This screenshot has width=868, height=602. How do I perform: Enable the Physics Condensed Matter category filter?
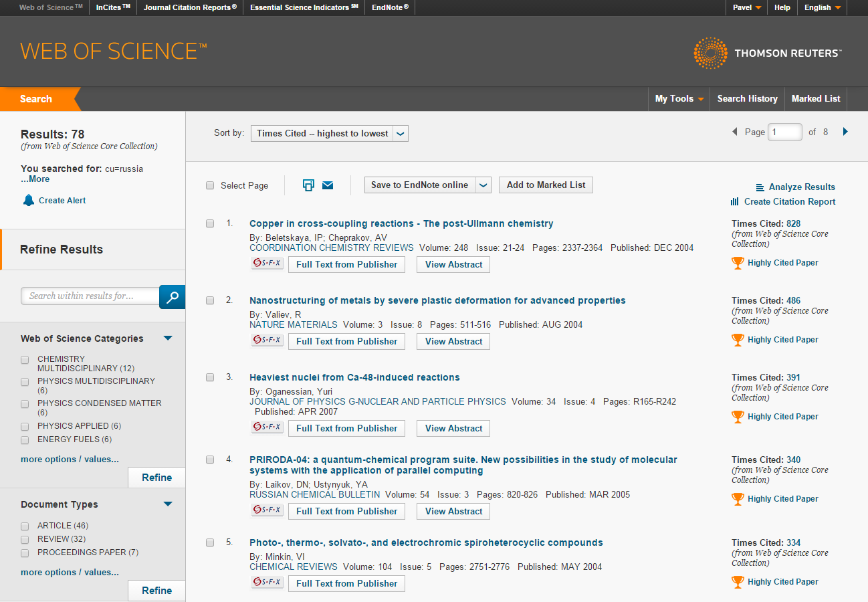click(25, 404)
